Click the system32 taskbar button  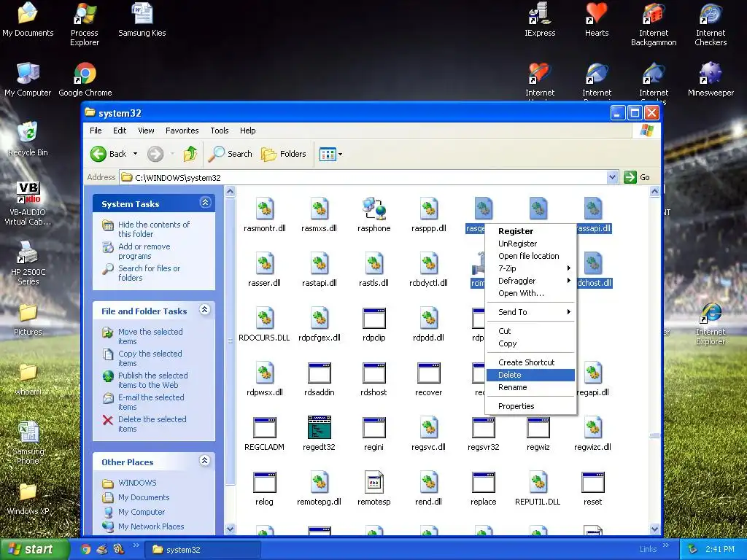coord(204,550)
